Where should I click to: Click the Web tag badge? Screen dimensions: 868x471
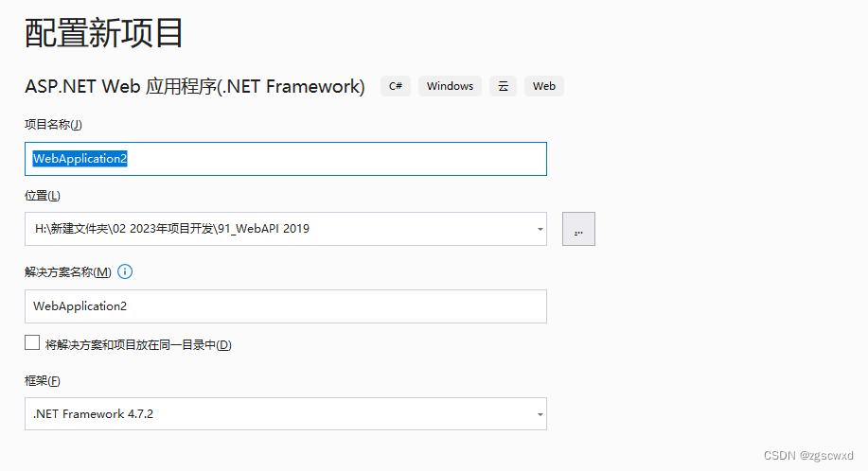point(544,86)
